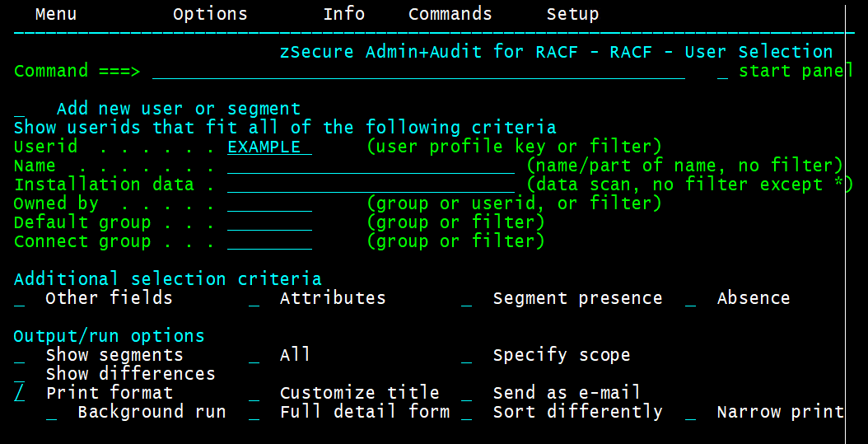The width and height of the screenshot is (868, 444).
Task: Select the Other fields selection option
Action: click(x=20, y=298)
